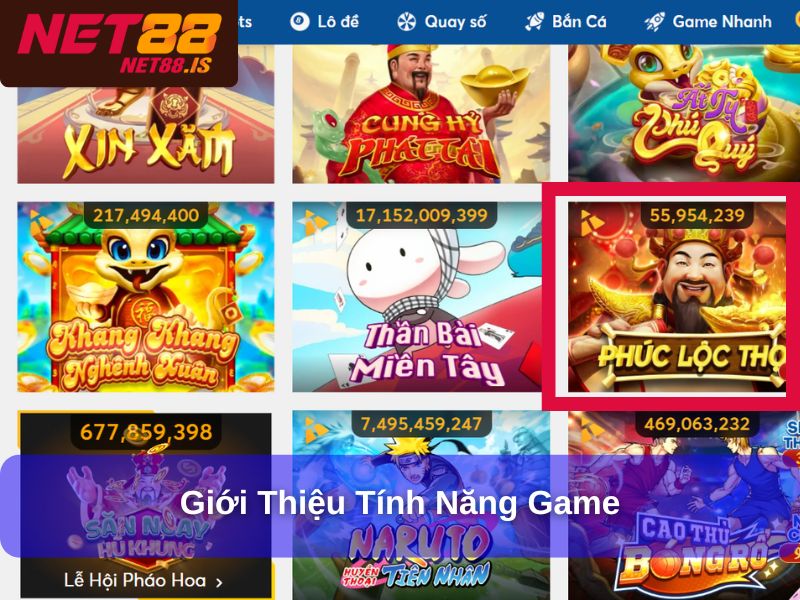This screenshot has height=600, width=800.
Task: Click the billiard ball icon beside Lô đề
Action: point(299,22)
